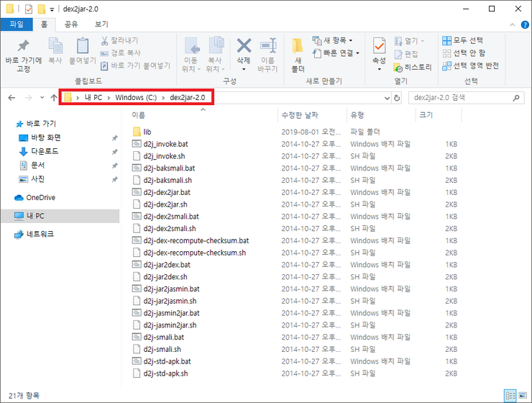Viewport: 532px width, 403px height.
Task: Open the address bar history dropdown
Action: [385, 97]
